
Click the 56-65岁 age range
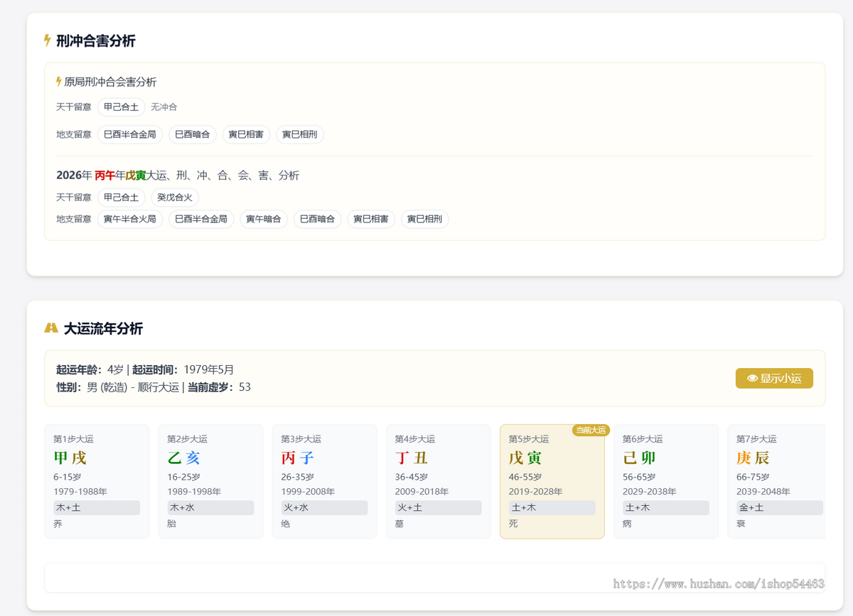click(639, 477)
